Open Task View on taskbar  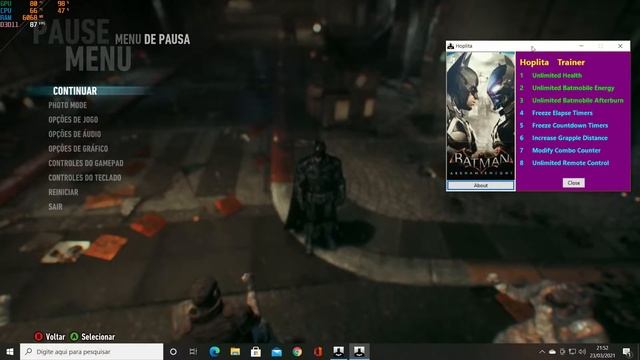pyautogui.click(x=193, y=351)
